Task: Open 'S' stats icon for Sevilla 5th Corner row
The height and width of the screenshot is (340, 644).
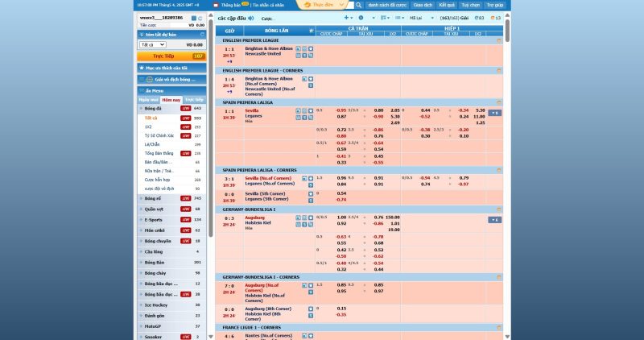Action: (311, 201)
